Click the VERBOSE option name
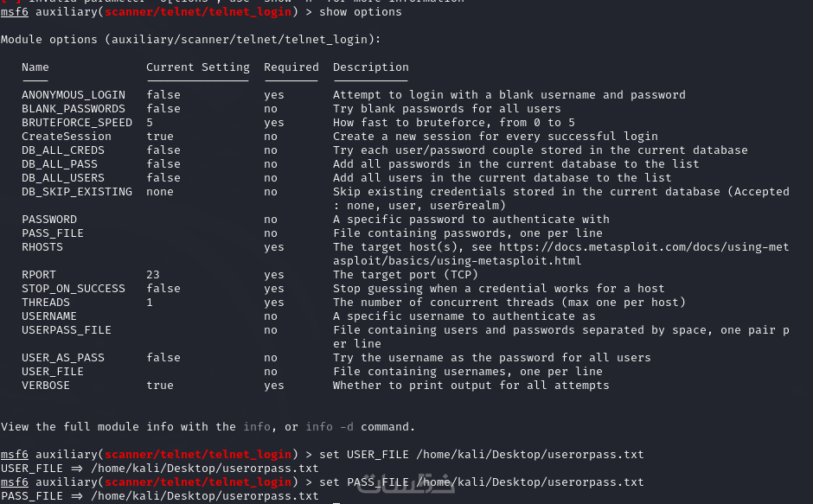 [46, 386]
